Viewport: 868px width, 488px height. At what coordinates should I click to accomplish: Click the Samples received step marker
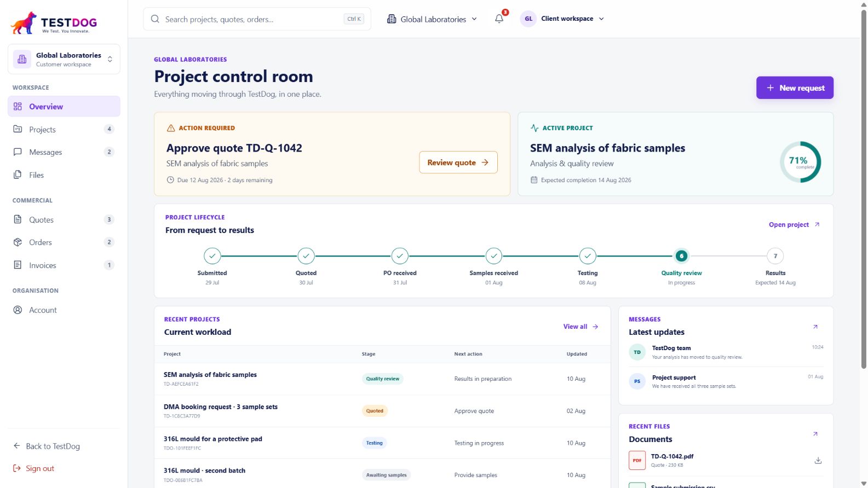494,255
